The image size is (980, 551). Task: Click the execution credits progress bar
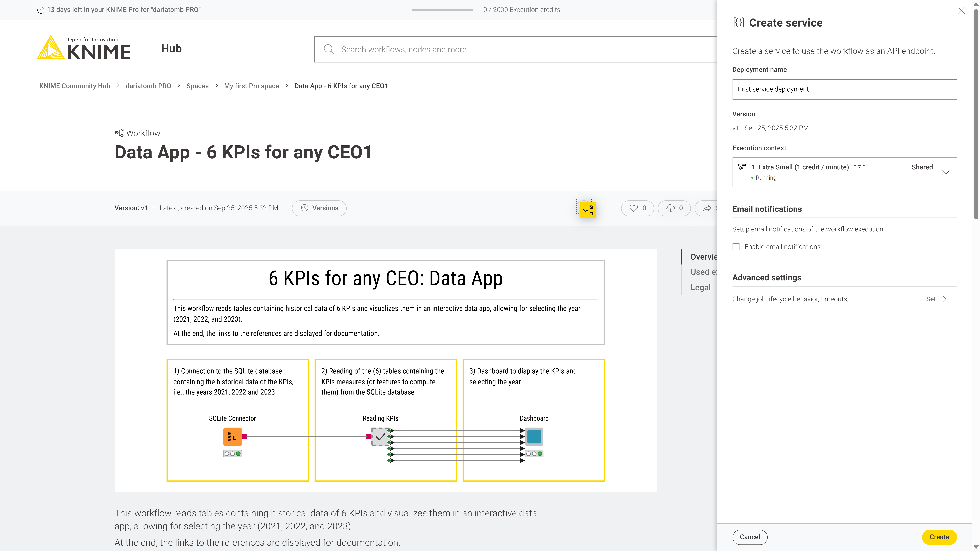442,10
